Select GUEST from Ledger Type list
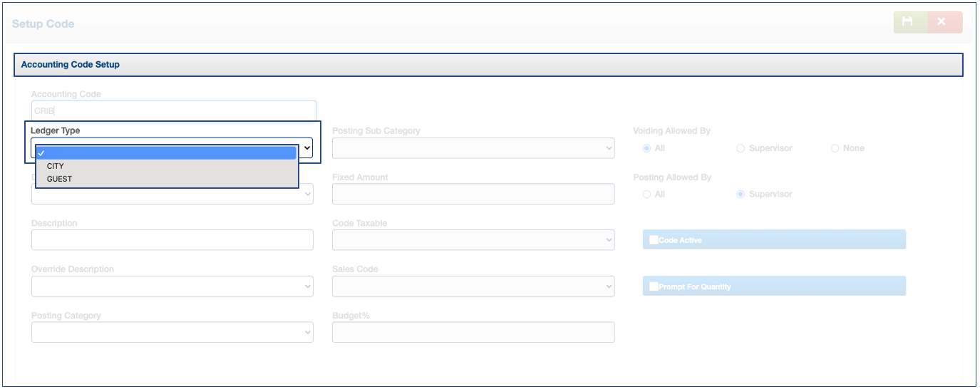The width and height of the screenshot is (980, 389). click(59, 179)
